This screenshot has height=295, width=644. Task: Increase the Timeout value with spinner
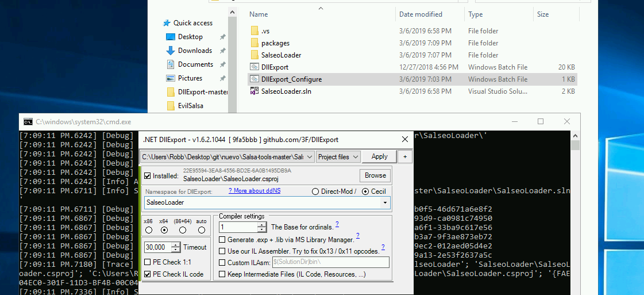[x=171, y=245]
